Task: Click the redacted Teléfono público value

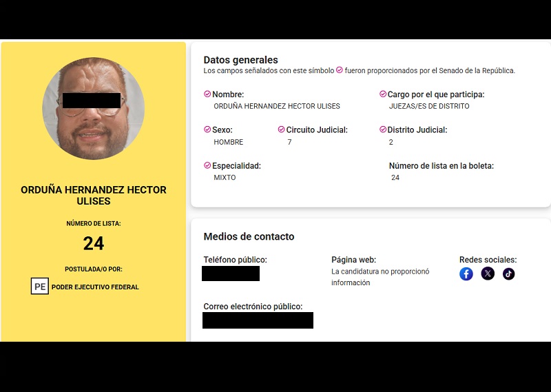Action: tap(231, 274)
